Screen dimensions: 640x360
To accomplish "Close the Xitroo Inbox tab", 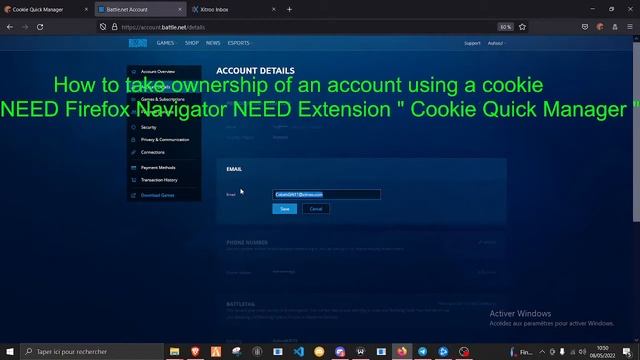I will click(x=273, y=9).
